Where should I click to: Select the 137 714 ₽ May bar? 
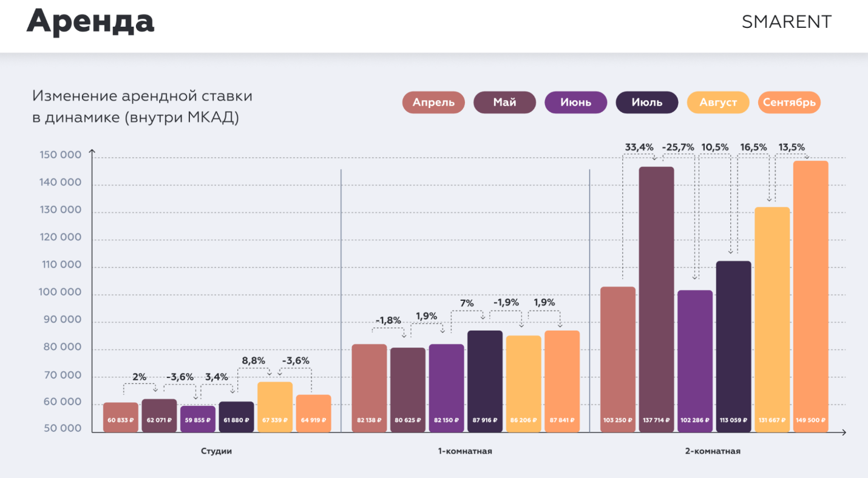click(656, 299)
